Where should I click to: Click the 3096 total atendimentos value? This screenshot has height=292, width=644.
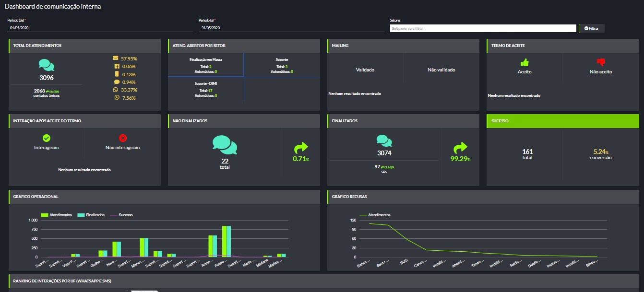47,78
